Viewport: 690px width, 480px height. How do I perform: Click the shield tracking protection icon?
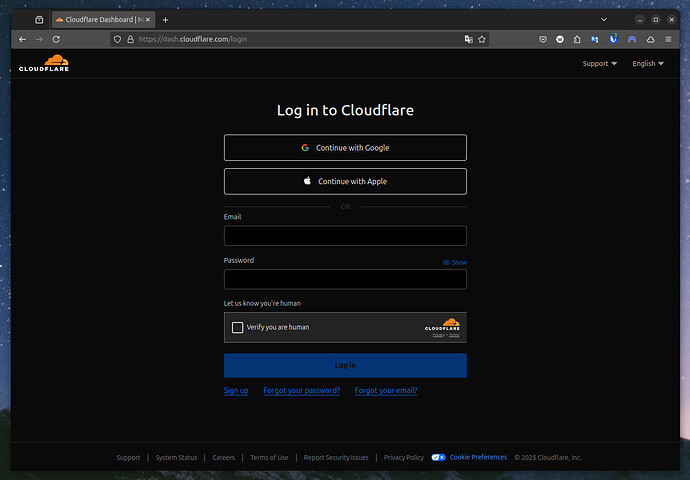[117, 39]
